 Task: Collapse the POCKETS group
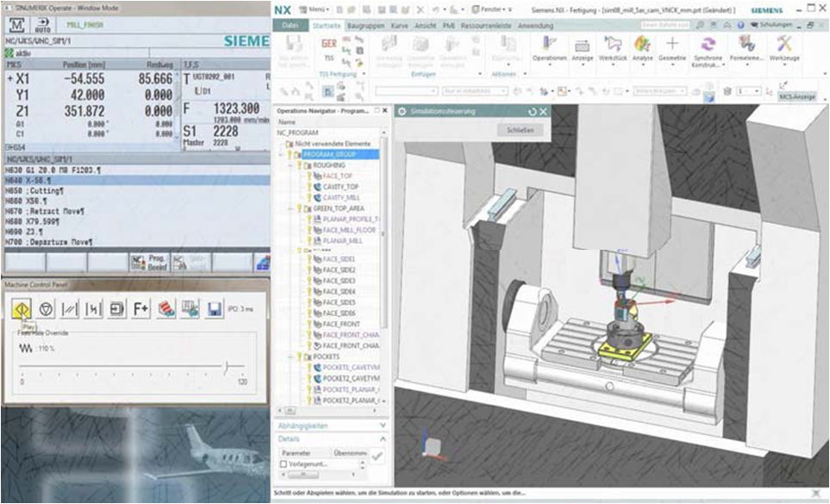tap(290, 357)
